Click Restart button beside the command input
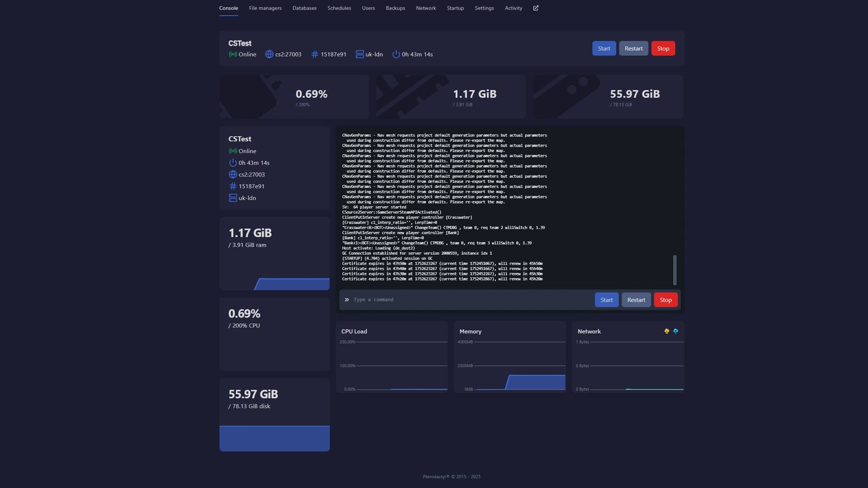This screenshot has width=868, height=488. pyautogui.click(x=636, y=300)
